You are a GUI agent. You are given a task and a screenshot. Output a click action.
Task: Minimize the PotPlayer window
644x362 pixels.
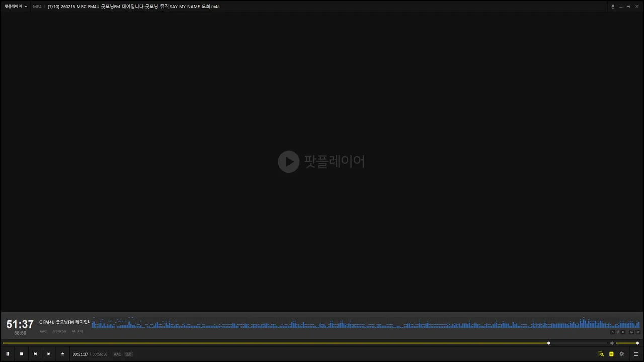coord(621,7)
